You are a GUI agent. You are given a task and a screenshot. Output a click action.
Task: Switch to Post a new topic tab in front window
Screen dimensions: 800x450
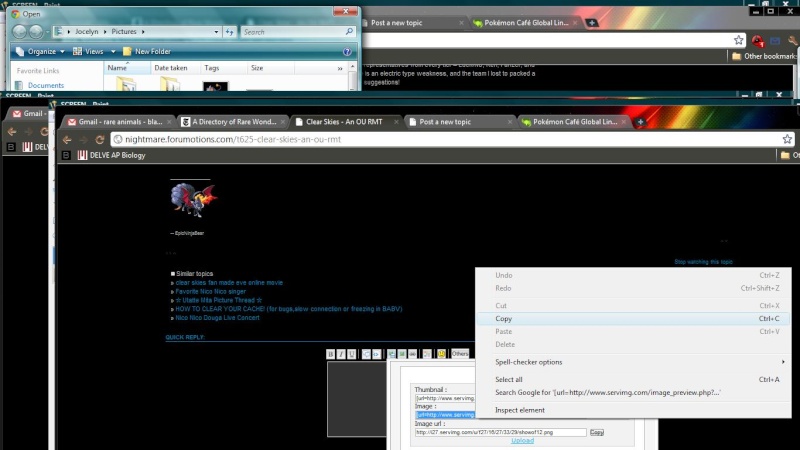pos(460,122)
